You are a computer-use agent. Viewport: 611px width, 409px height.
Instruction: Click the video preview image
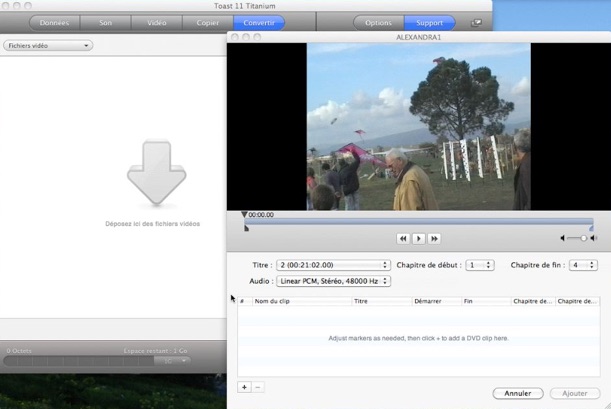tap(419, 127)
